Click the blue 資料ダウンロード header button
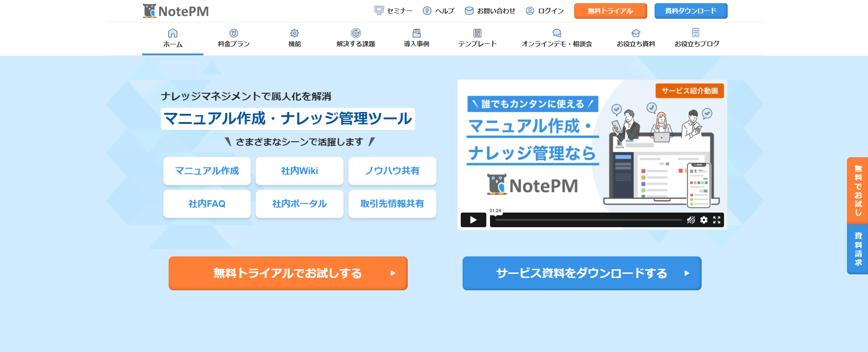Screen dimensions: 868x352 pos(691,11)
